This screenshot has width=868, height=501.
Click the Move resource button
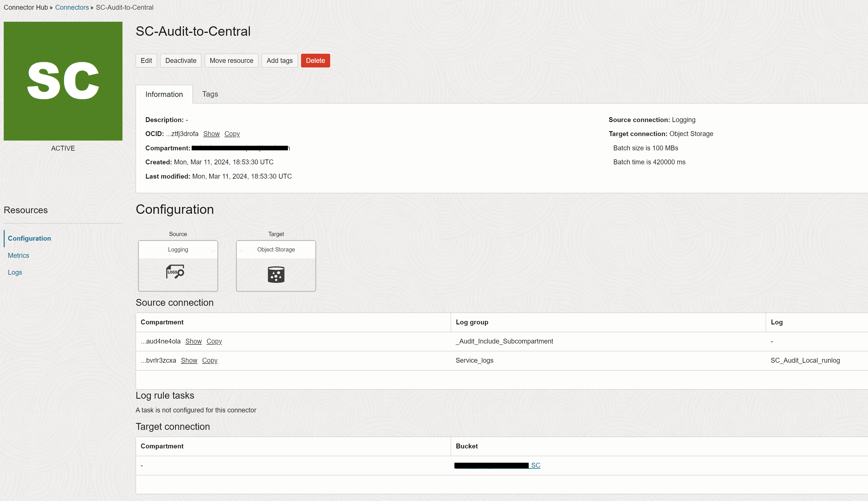(x=231, y=61)
